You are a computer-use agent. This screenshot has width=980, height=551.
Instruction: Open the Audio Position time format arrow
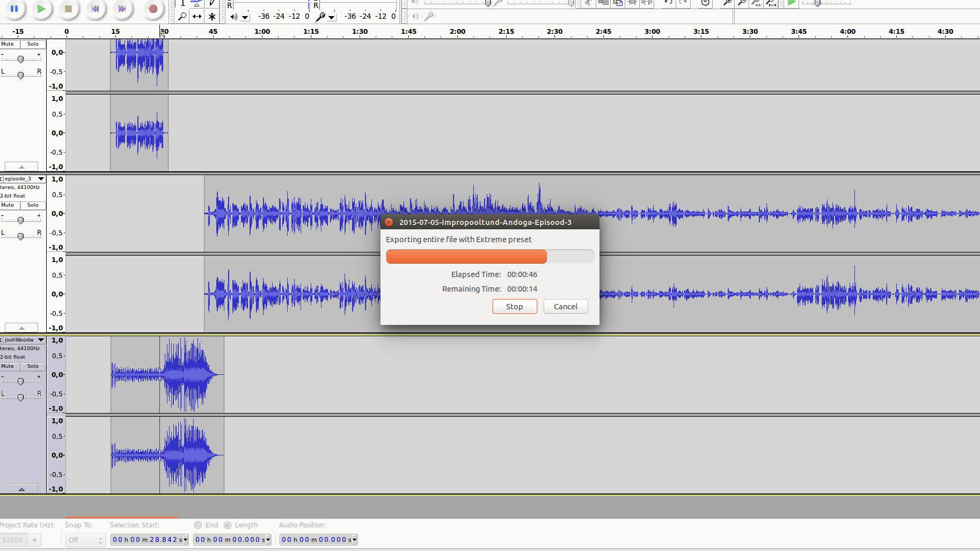pos(355,540)
